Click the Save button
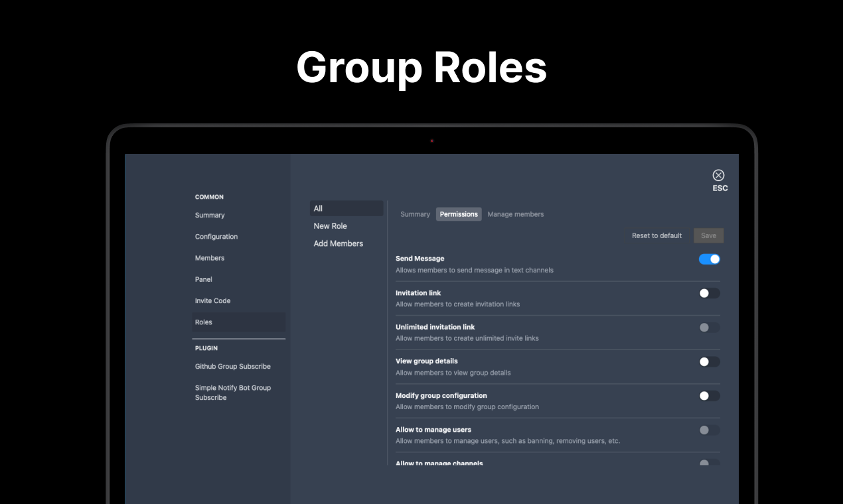843x504 pixels. click(x=708, y=235)
